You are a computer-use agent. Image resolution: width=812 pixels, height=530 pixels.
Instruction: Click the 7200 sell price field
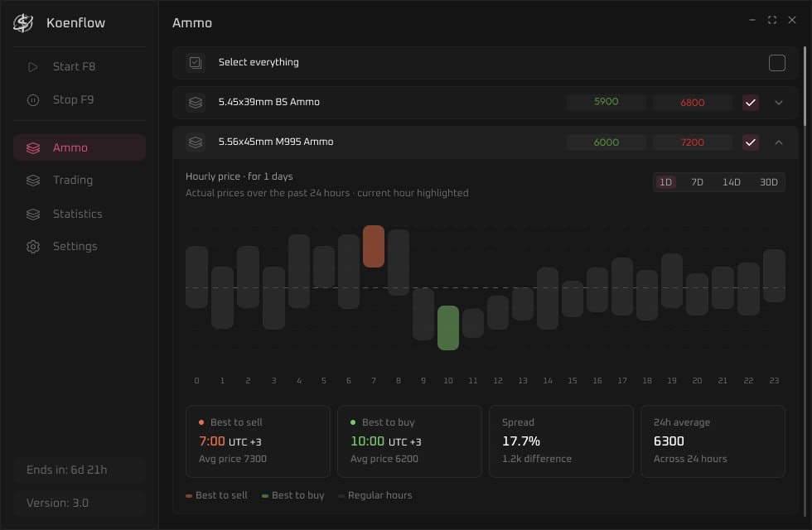coord(692,142)
